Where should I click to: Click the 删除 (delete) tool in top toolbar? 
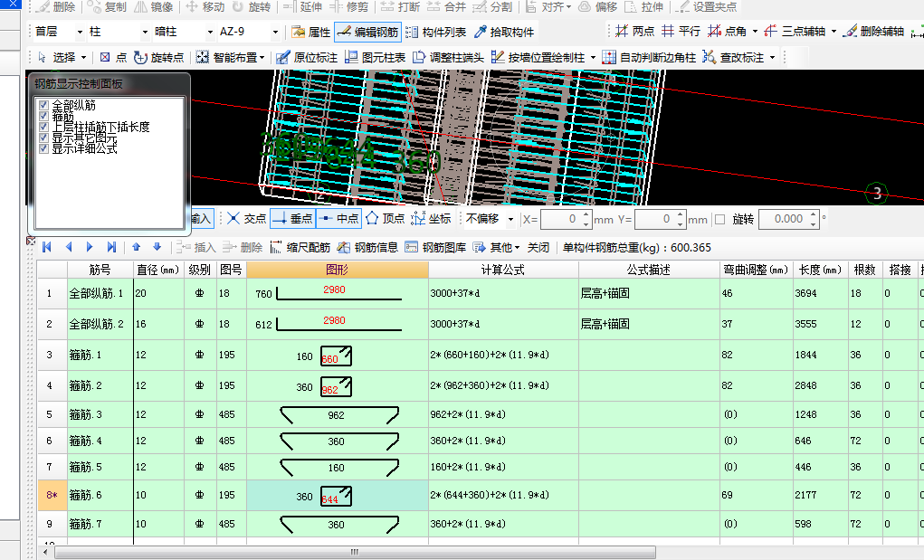coord(56,7)
